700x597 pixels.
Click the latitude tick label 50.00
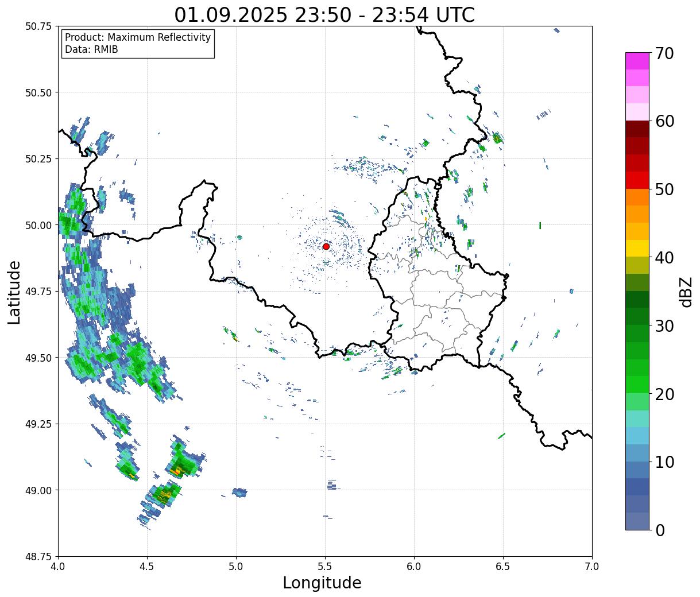(38, 225)
